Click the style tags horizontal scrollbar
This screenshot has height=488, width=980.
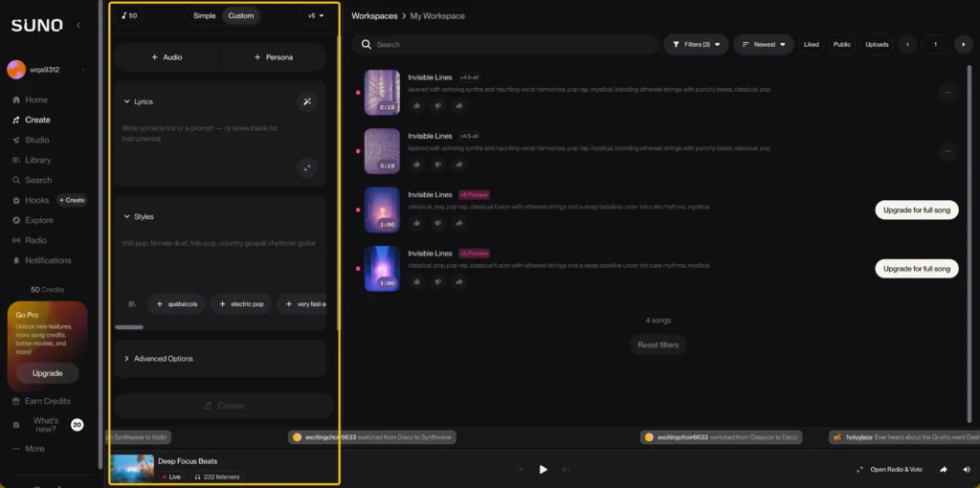tap(129, 327)
